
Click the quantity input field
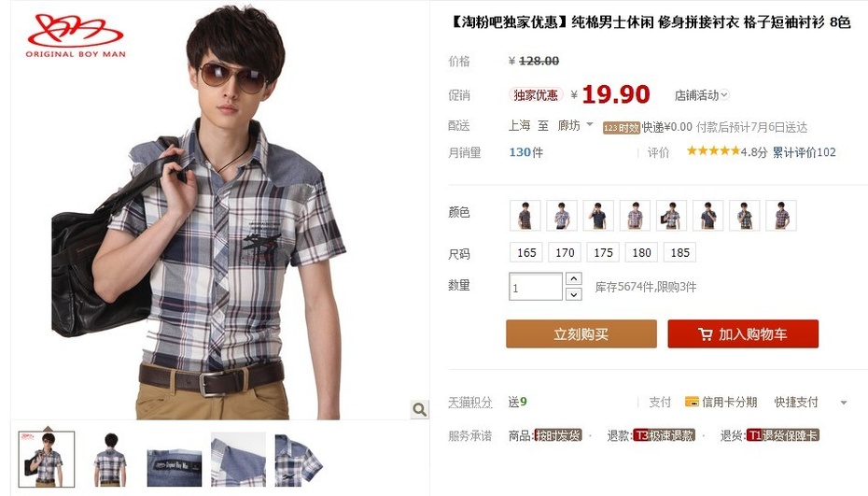(x=536, y=287)
